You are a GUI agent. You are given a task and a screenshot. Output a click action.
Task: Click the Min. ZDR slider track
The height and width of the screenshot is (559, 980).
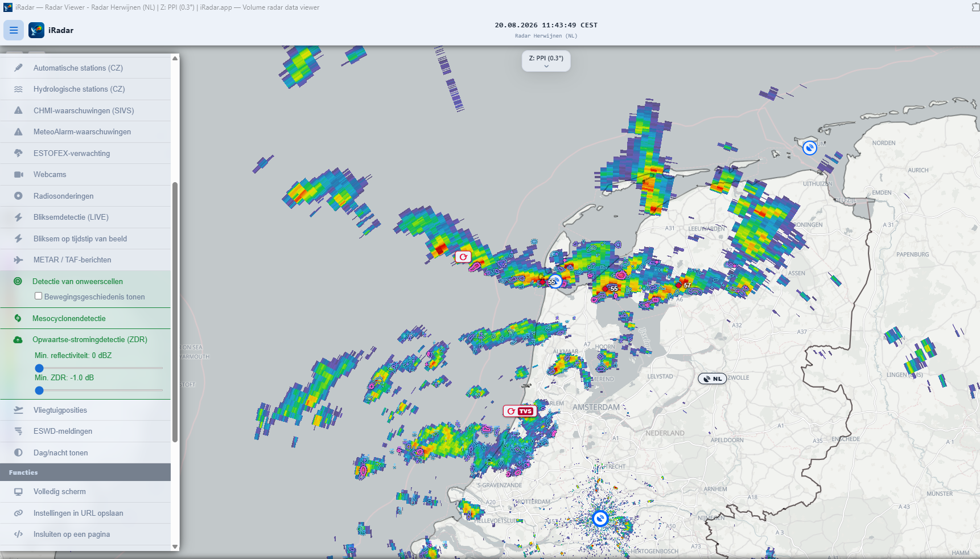coord(99,391)
